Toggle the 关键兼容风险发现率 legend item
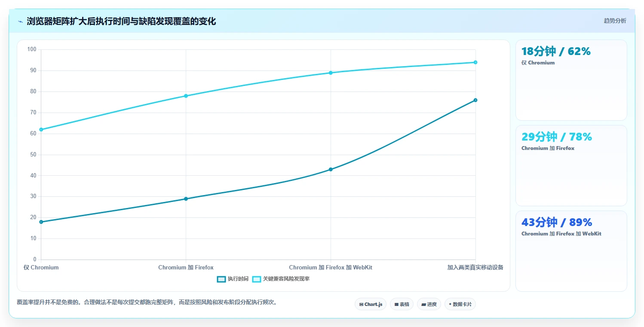 point(281,279)
